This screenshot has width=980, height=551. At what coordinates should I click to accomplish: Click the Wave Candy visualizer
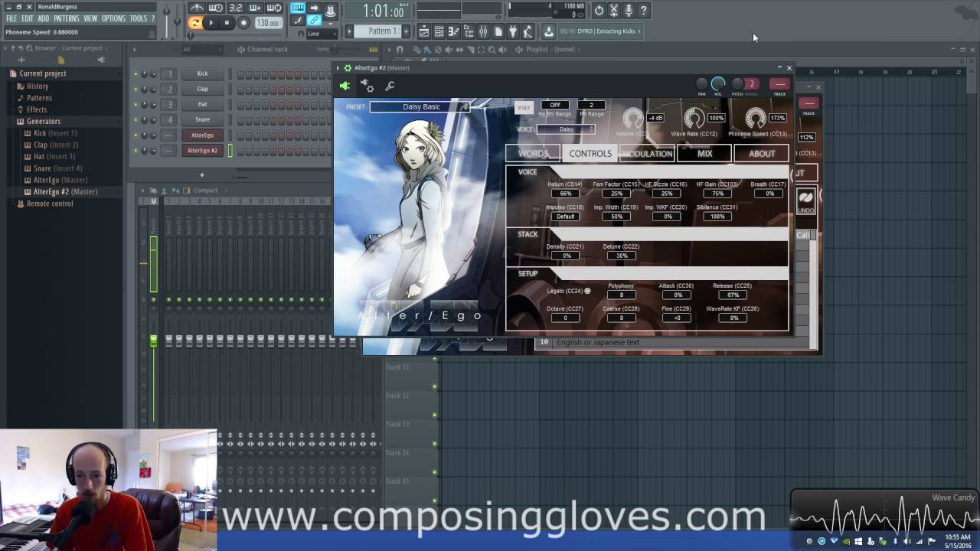884,511
